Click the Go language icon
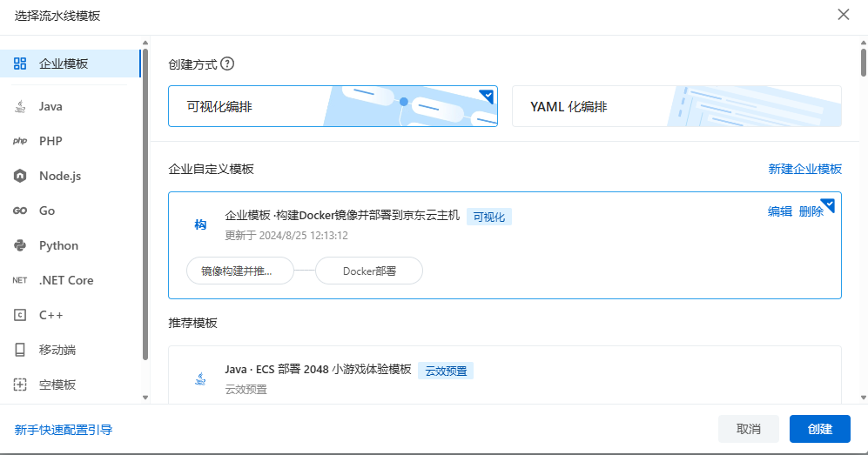868x455 pixels. point(20,211)
